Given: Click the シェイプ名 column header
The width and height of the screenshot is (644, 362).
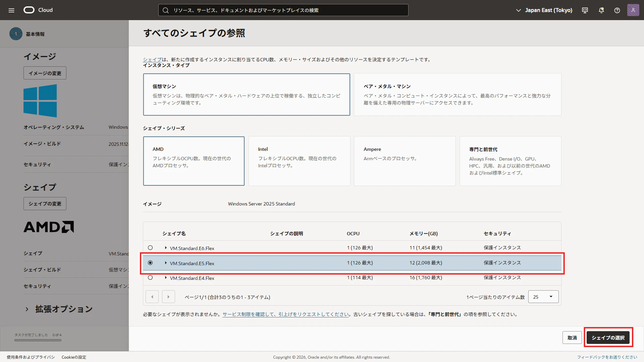Looking at the screenshot, I should 174,234.
